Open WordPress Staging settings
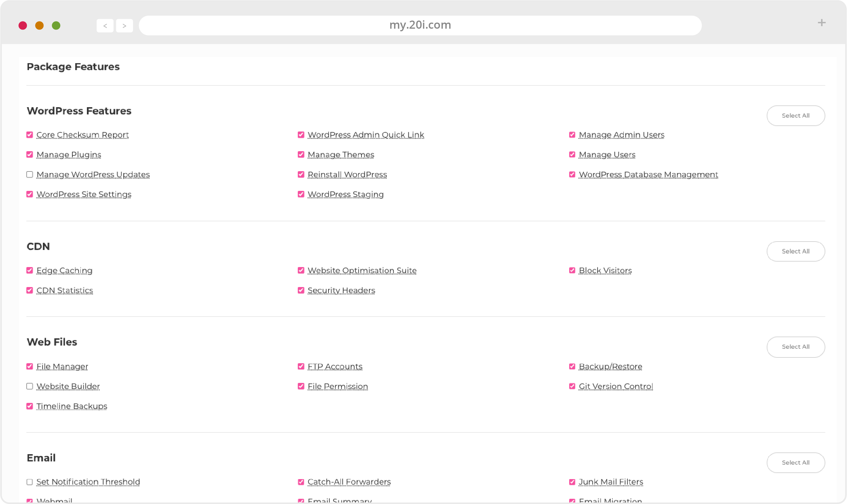847x504 pixels. point(345,194)
